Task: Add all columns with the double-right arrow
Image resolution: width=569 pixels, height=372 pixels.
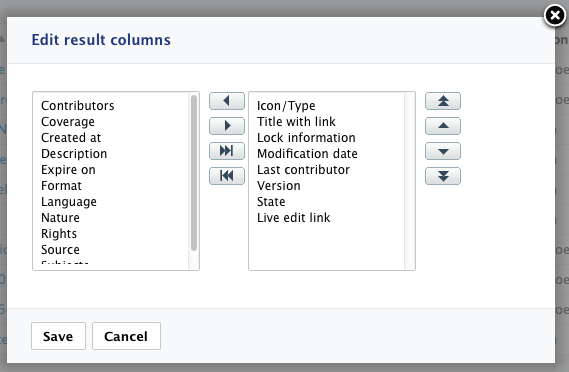Action: pyautogui.click(x=227, y=151)
